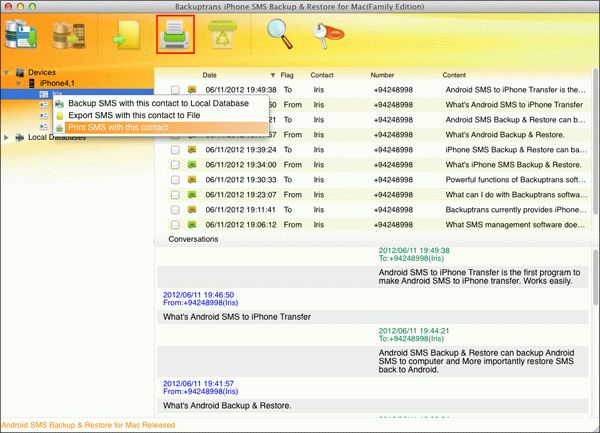The width and height of the screenshot is (600, 433).
Task: Select message 'What's Android SMS to iPhone Transfer' row
Action: tap(377, 105)
